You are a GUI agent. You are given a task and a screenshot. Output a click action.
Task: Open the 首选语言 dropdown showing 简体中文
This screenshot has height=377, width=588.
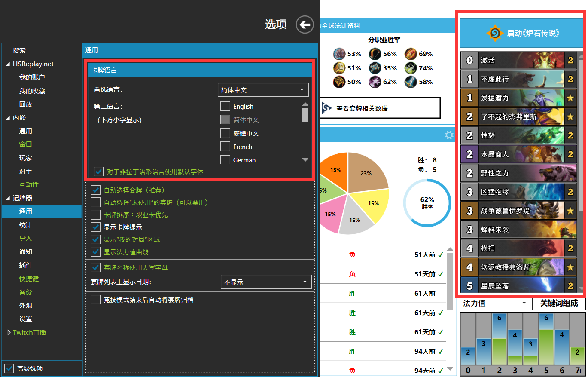(x=263, y=90)
